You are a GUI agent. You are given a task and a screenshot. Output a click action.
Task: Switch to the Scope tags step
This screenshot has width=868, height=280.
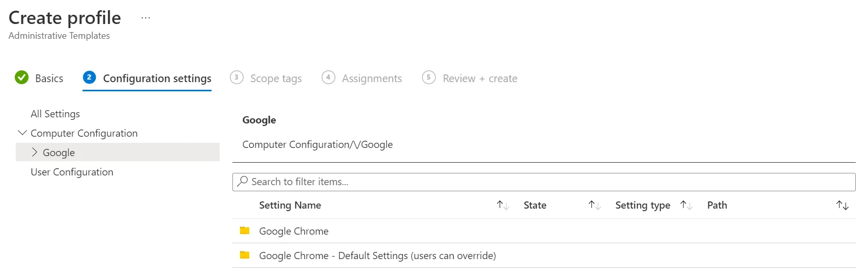[276, 79]
